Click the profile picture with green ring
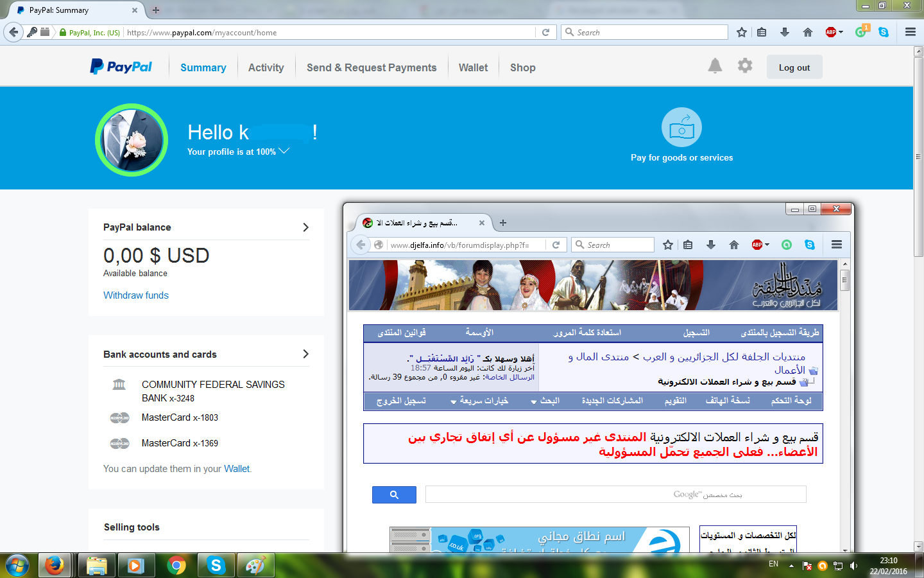This screenshot has height=578, width=924. tap(132, 139)
